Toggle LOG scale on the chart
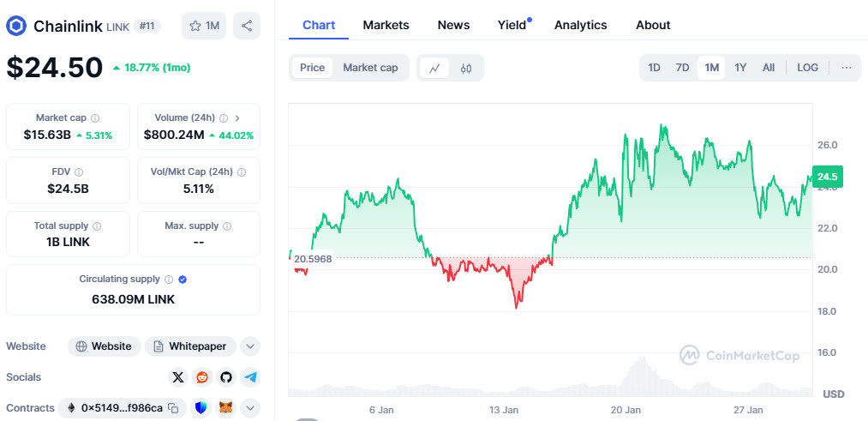The image size is (868, 421). pos(808,68)
